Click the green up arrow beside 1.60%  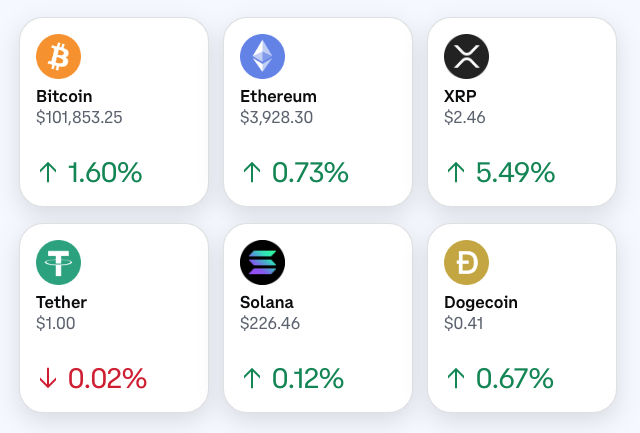pyautogui.click(x=47, y=173)
